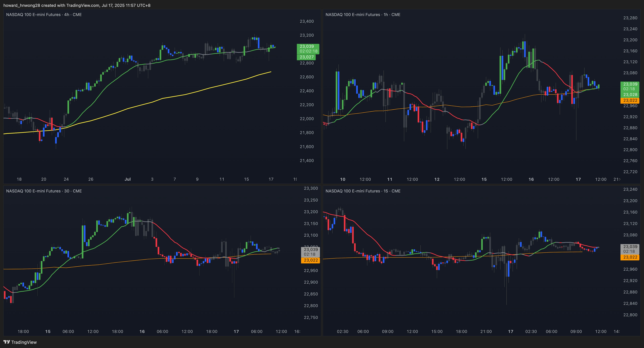Select the green 23,039 price label on 1h chart
The width and height of the screenshot is (644, 348).
(x=630, y=86)
